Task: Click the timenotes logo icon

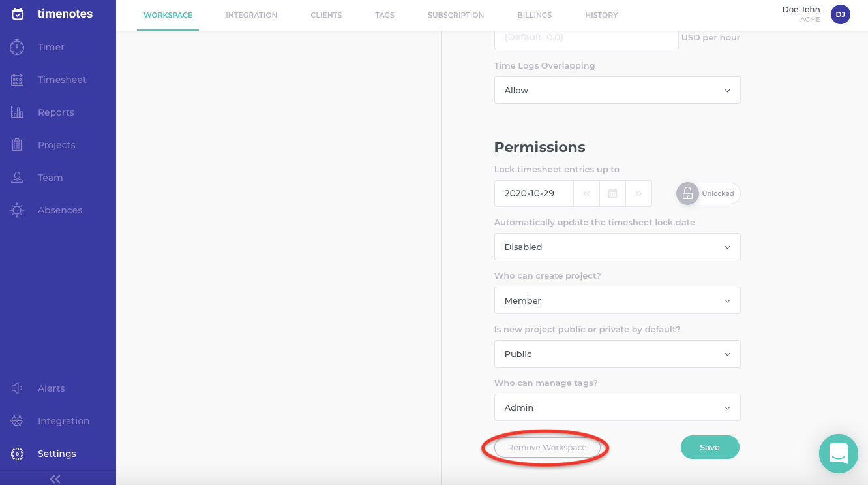Action: tap(18, 14)
